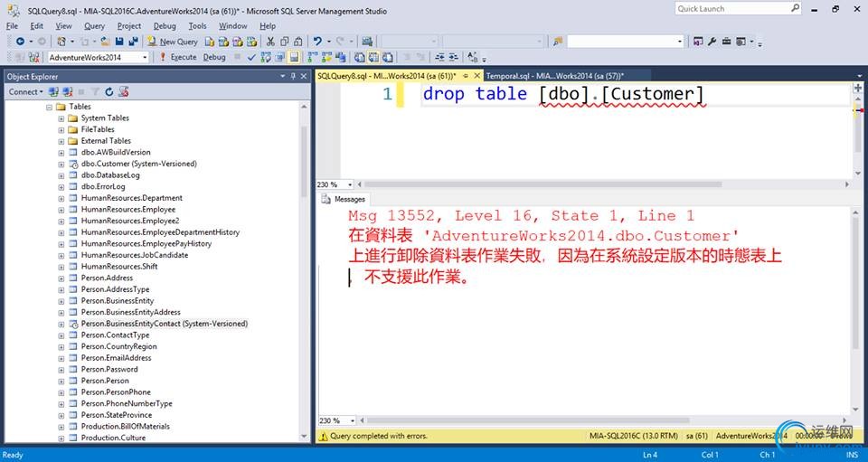The image size is (868, 462).
Task: Expand dbo.Customer (System-Versioned) node
Action: 61,165
